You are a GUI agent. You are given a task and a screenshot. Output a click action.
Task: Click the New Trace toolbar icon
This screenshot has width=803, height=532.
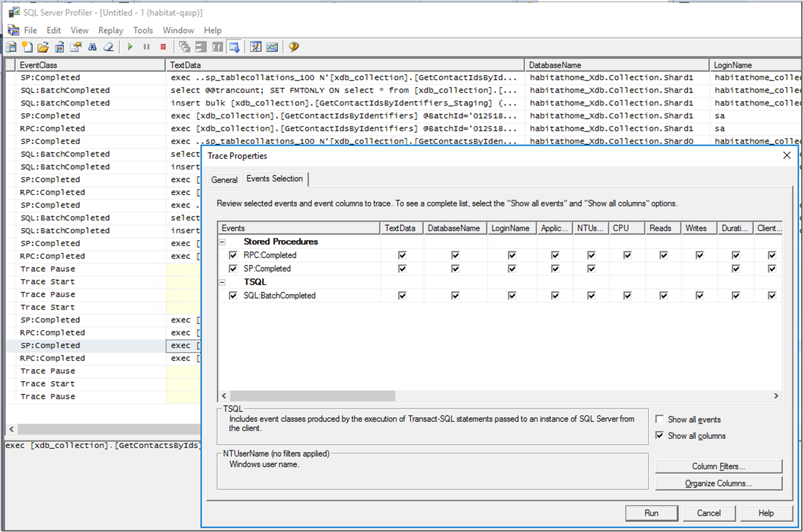point(11,47)
